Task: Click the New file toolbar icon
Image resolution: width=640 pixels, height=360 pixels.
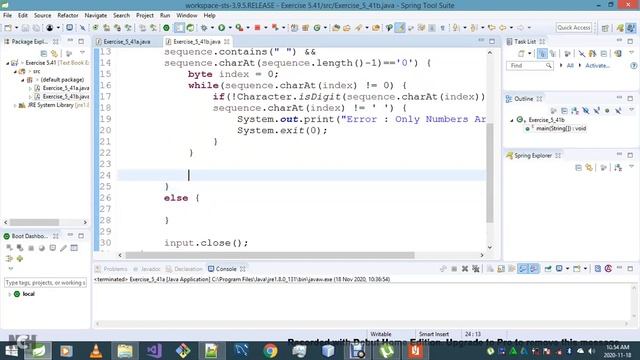Action: pos(8,28)
